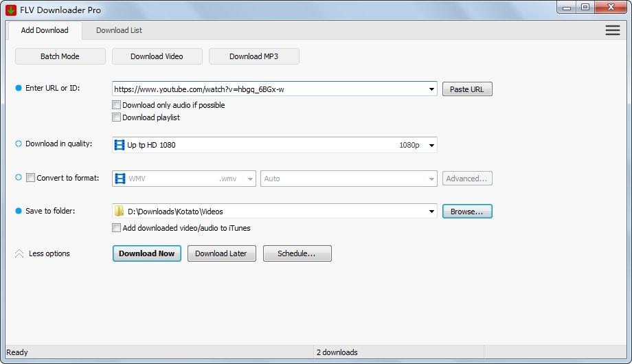This screenshot has height=364, width=632.
Task: Click the film icon beside WMV format
Action: [120, 179]
